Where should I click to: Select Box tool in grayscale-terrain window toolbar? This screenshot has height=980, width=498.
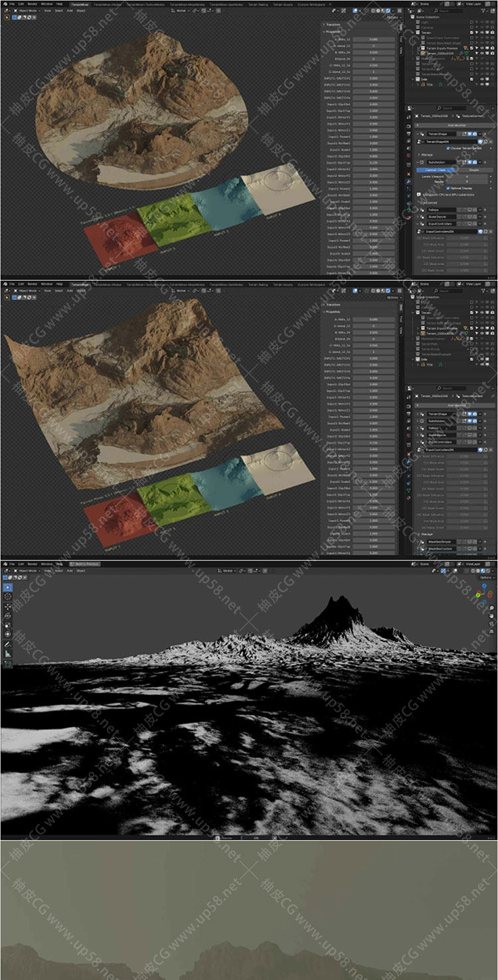click(x=7, y=587)
